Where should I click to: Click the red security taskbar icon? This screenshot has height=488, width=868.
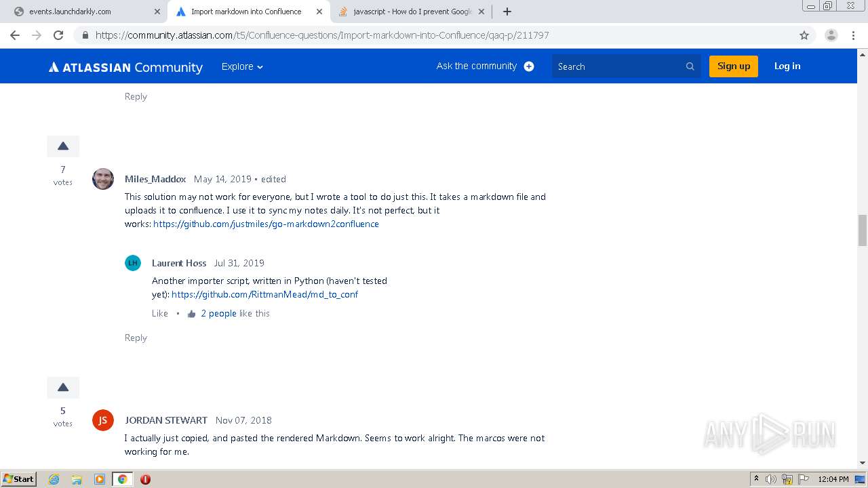click(x=145, y=479)
